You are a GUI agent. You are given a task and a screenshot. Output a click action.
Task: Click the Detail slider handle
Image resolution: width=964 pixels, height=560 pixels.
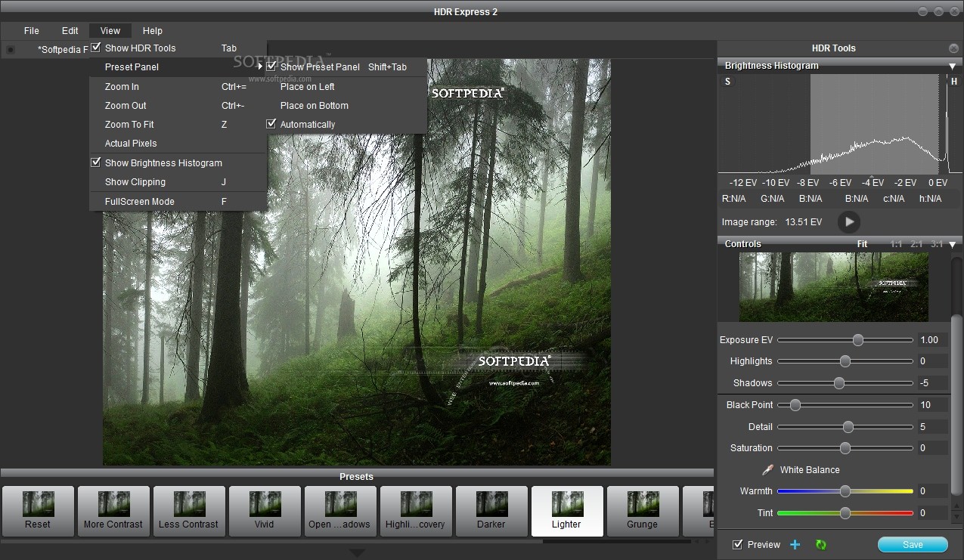coord(848,427)
